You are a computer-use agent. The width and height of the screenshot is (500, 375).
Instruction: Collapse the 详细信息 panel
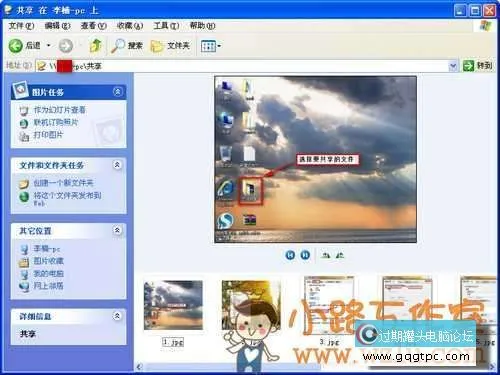(x=117, y=316)
